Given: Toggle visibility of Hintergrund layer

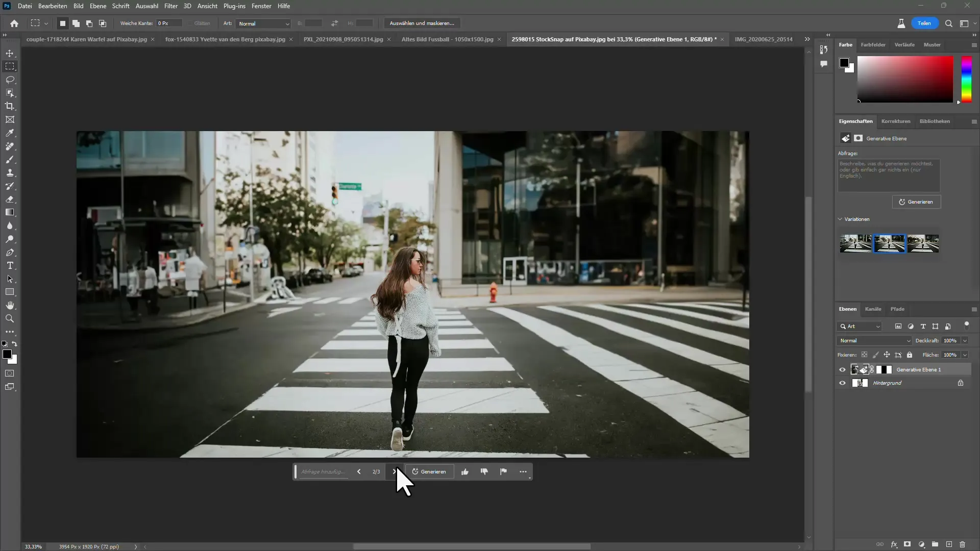Looking at the screenshot, I should click(842, 383).
